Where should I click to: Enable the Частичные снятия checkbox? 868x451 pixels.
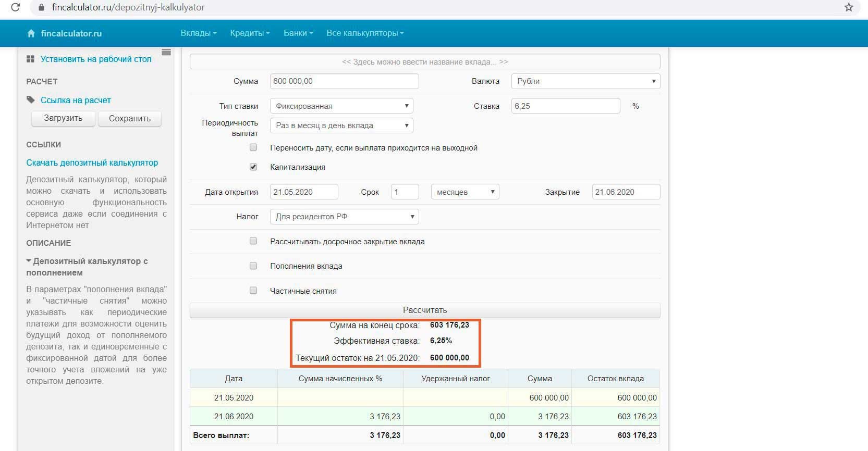[x=253, y=291]
